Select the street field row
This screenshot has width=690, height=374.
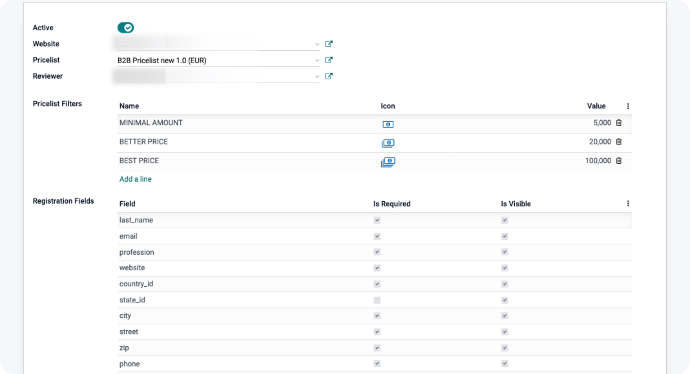(x=374, y=332)
